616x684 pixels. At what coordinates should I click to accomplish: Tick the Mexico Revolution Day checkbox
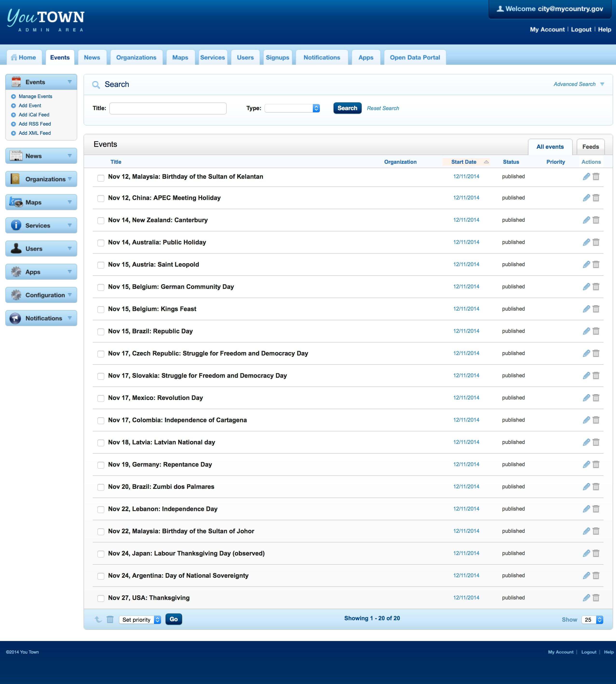click(101, 399)
